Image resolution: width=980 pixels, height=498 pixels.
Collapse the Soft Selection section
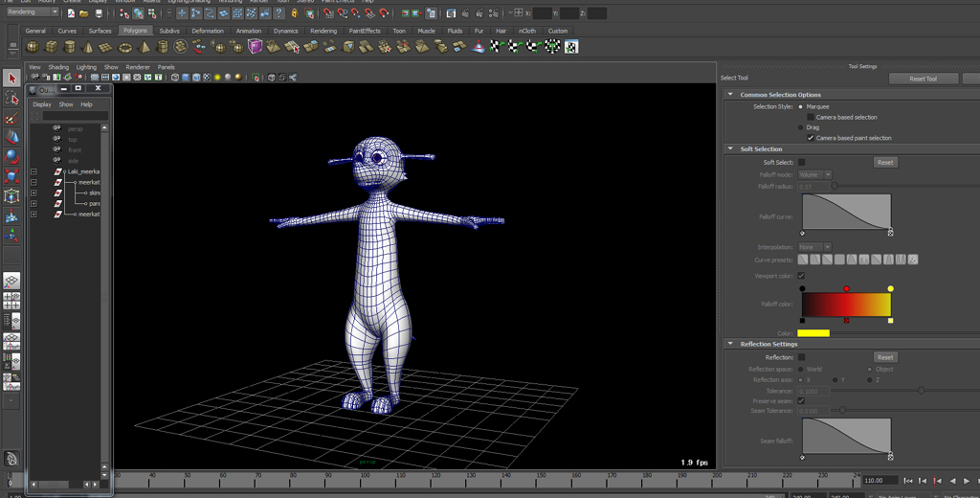click(730, 149)
